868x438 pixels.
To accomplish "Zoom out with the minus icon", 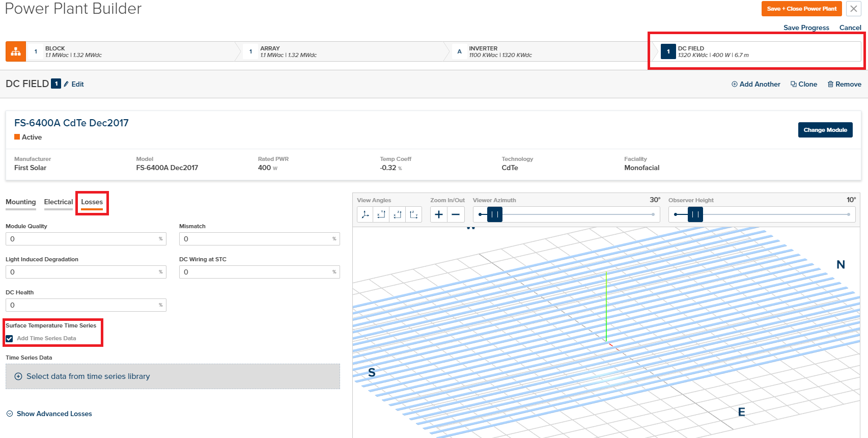I will [x=456, y=214].
